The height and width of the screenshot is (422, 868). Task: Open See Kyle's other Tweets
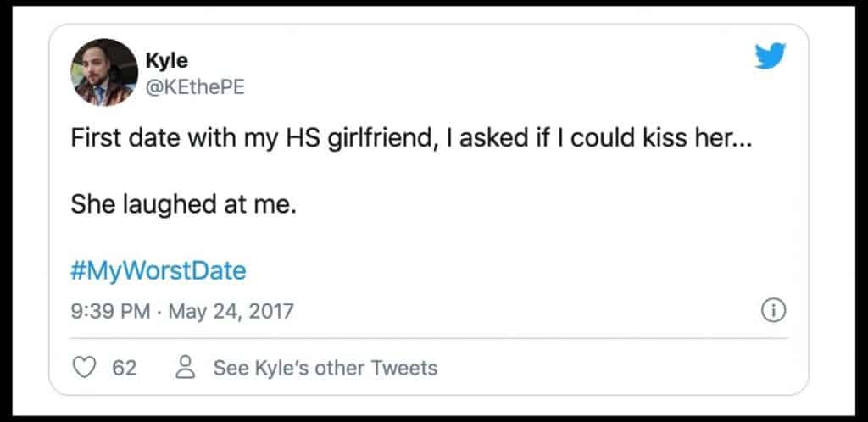point(325,368)
